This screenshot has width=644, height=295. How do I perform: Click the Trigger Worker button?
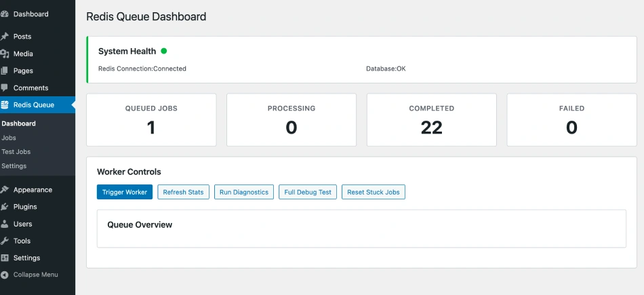125,192
